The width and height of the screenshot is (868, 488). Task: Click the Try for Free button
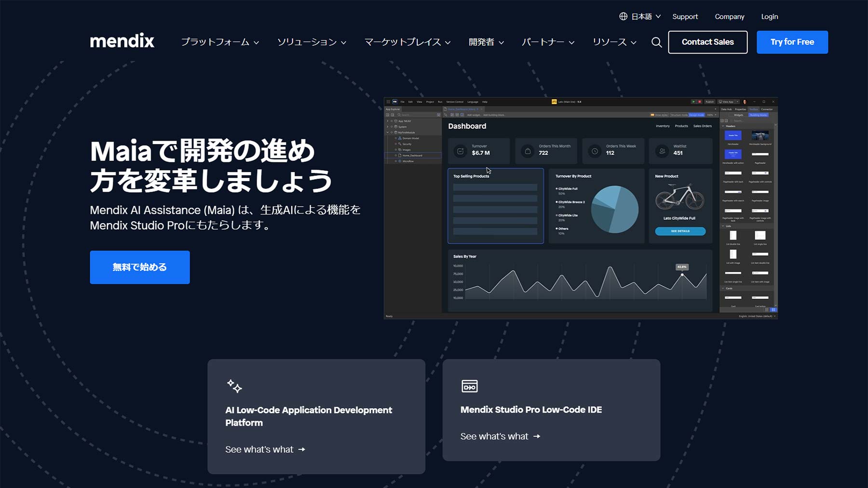(x=792, y=42)
